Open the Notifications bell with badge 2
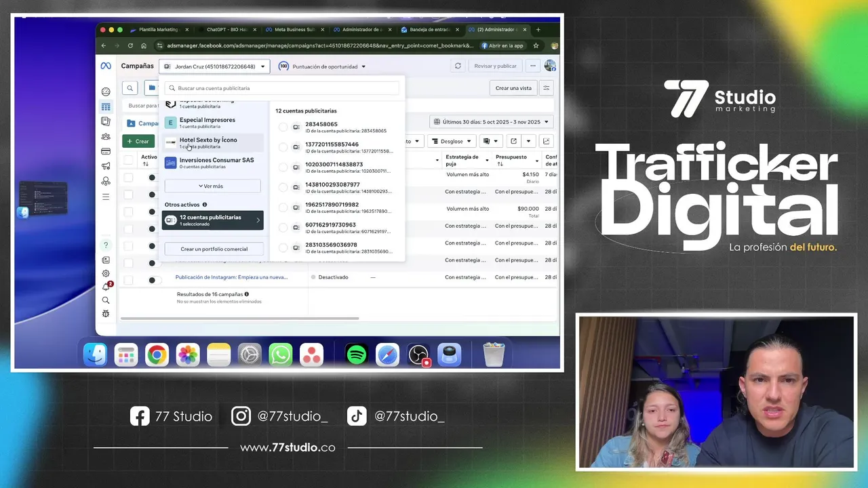 [x=106, y=287]
